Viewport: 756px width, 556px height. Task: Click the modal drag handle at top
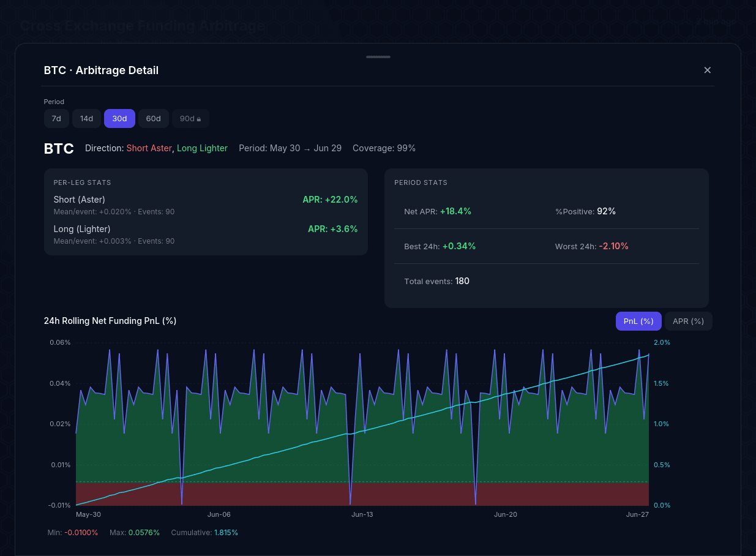coord(378,57)
